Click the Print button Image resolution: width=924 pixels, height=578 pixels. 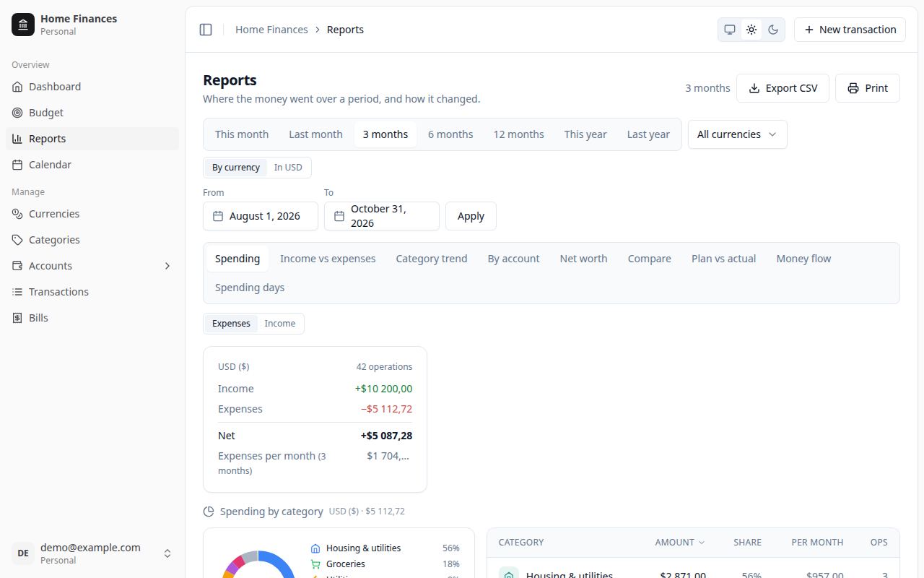[868, 88]
